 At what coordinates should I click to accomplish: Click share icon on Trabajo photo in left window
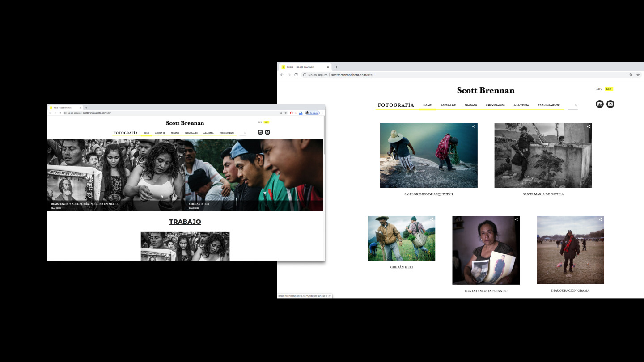pos(227,234)
